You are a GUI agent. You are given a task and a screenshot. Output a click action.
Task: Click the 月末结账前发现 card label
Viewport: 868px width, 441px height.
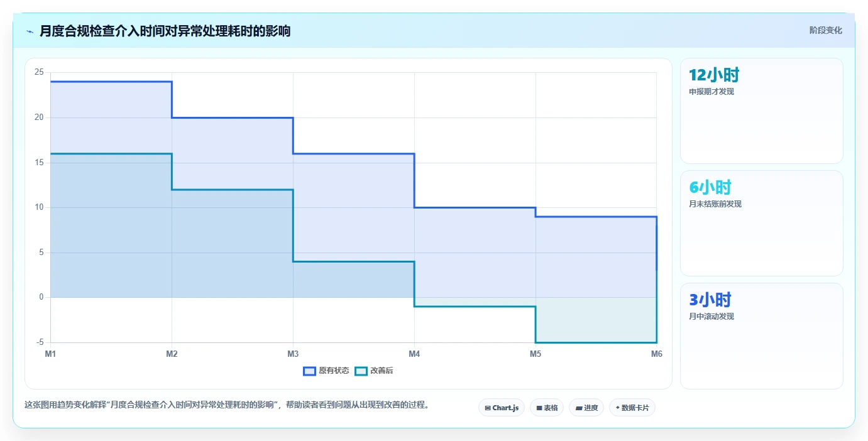click(x=715, y=204)
